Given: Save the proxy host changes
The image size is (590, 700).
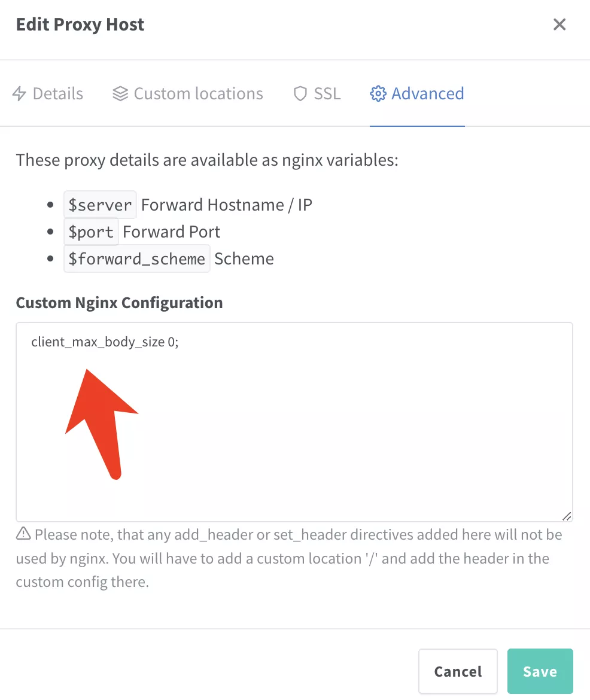Looking at the screenshot, I should pos(540,671).
